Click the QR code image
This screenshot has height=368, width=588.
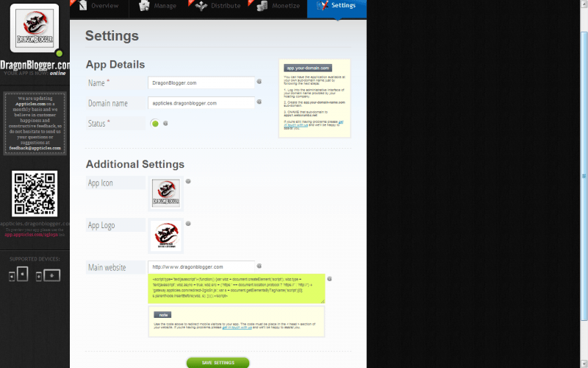click(x=35, y=194)
